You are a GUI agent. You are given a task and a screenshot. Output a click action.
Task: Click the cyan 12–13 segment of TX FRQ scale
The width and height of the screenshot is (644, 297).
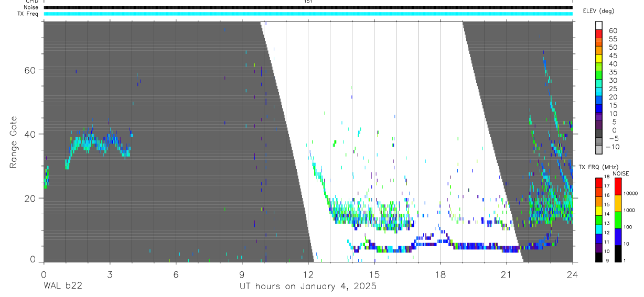click(598, 228)
